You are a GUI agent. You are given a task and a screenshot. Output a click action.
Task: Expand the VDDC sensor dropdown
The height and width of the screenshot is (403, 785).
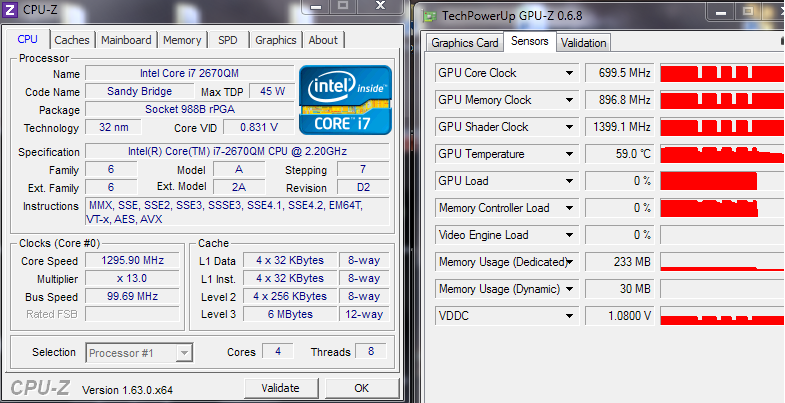click(569, 316)
